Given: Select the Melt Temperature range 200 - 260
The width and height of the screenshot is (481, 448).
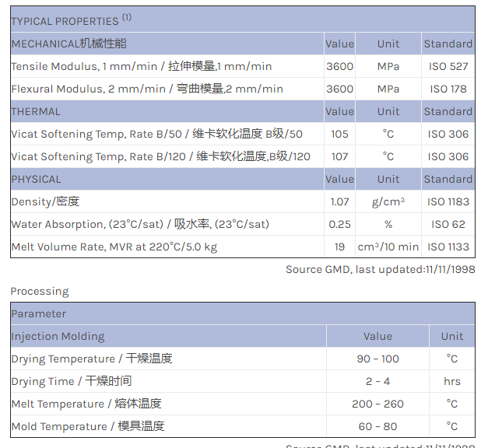Looking at the screenshot, I should click(377, 404).
